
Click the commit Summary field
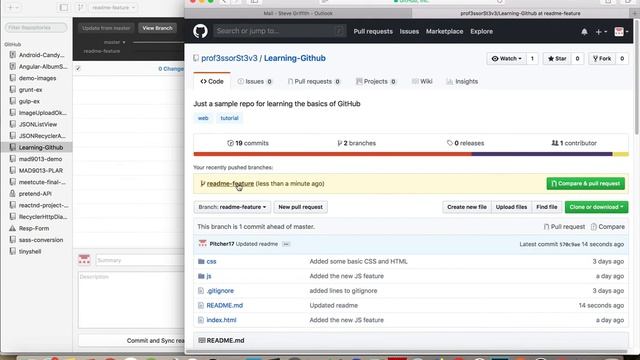(140, 260)
